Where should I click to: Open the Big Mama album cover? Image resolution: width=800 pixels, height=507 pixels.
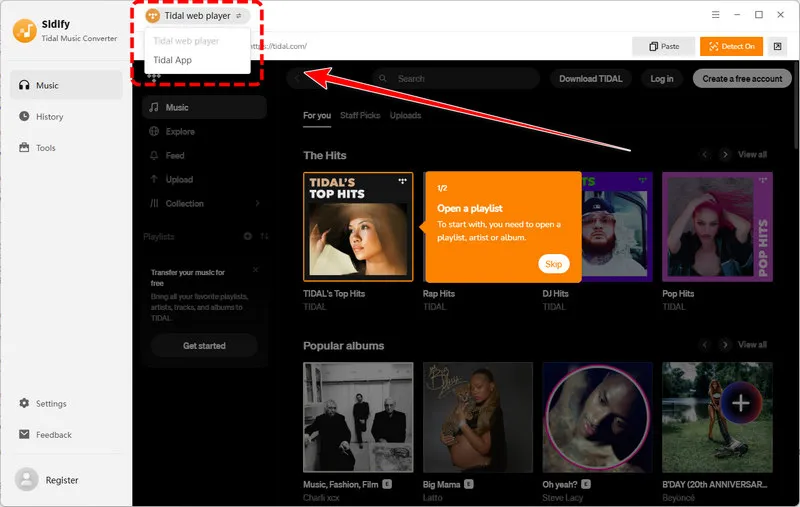tap(478, 417)
